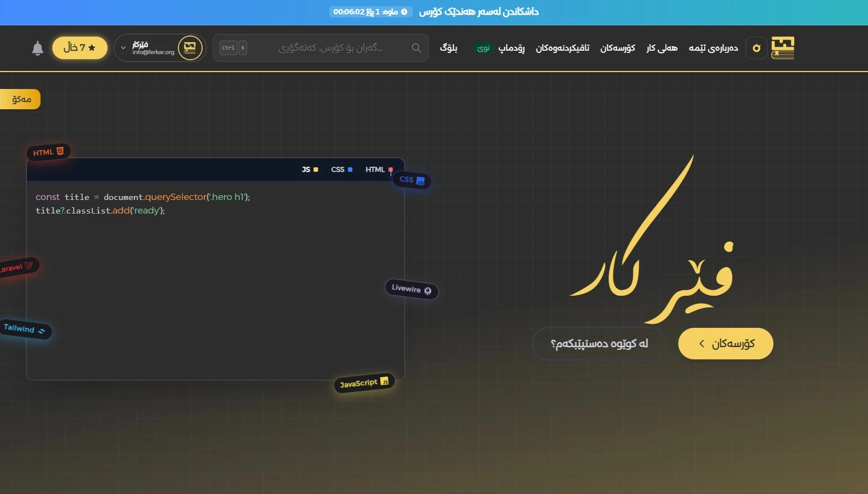Open the هەلی کار menu item

click(662, 48)
